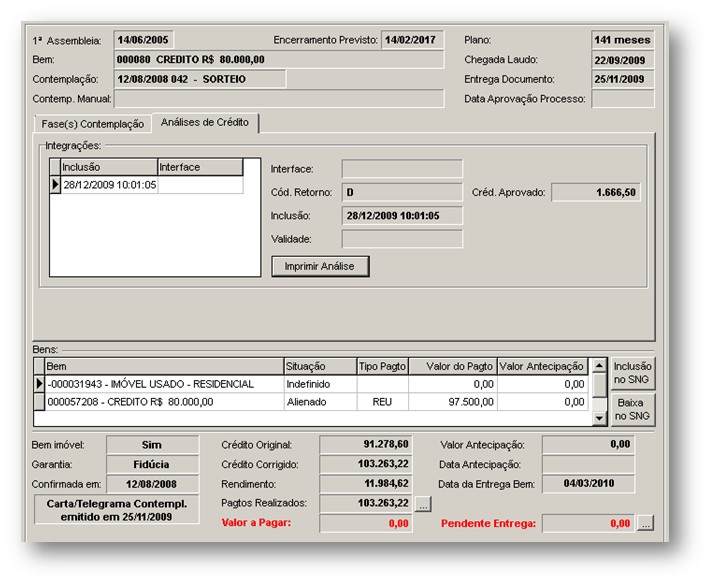Click the Inclusão column header in Integrações

pyautogui.click(x=109, y=167)
